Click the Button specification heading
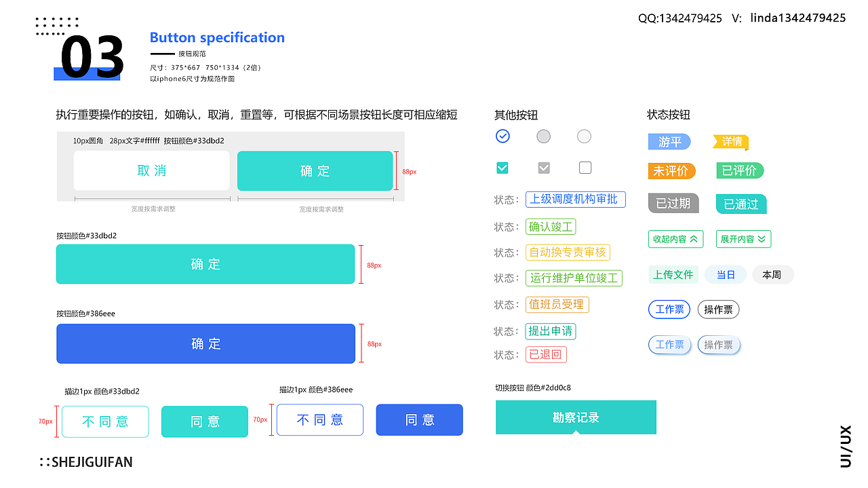868x488 pixels. point(217,37)
